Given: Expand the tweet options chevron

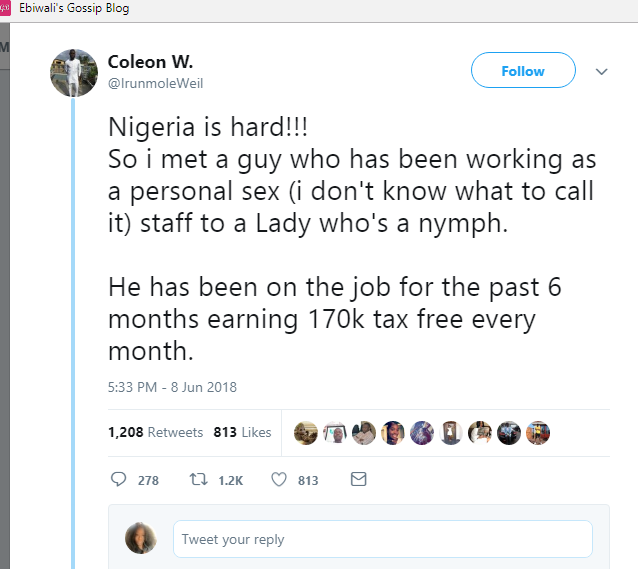Looking at the screenshot, I should tap(601, 72).
